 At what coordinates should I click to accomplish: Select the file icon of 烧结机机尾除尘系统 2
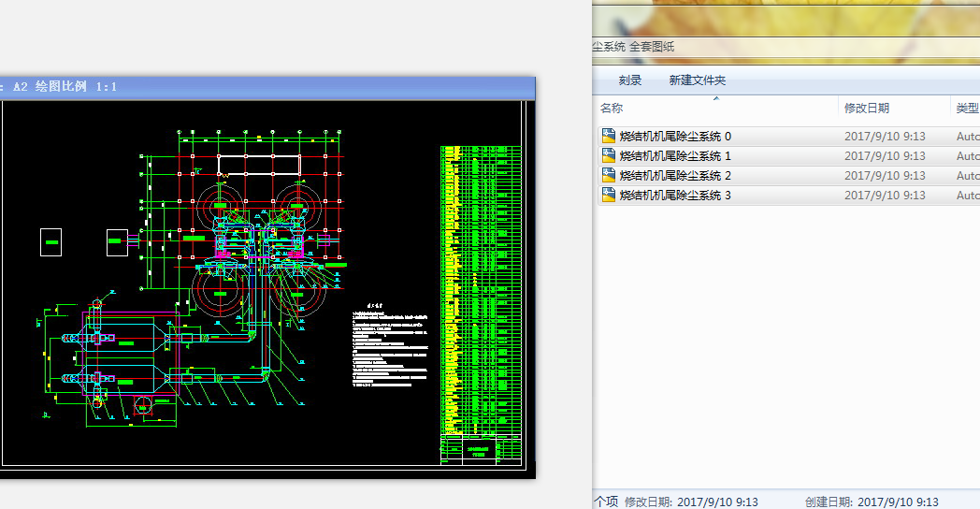point(608,175)
